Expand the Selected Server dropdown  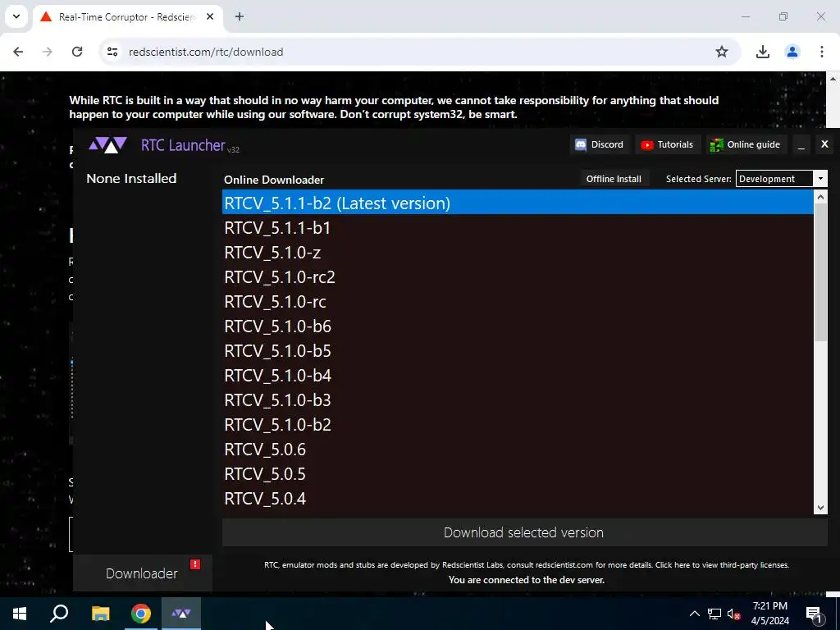point(819,179)
